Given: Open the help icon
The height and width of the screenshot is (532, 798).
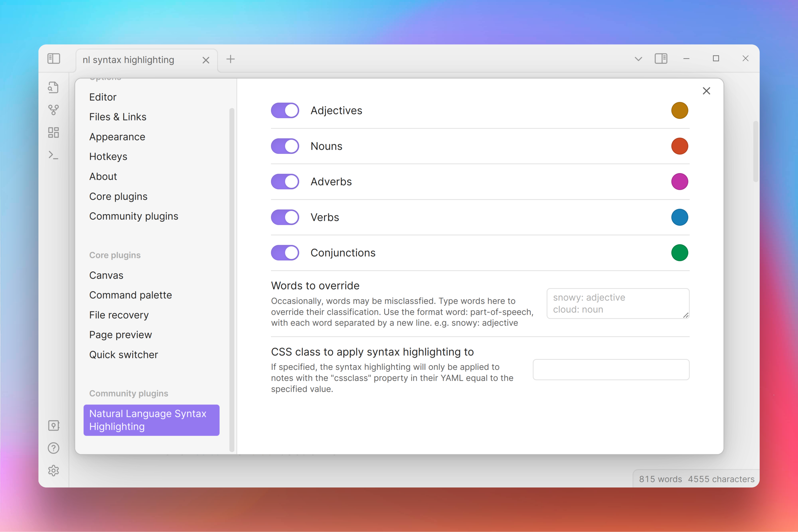Looking at the screenshot, I should (53, 448).
